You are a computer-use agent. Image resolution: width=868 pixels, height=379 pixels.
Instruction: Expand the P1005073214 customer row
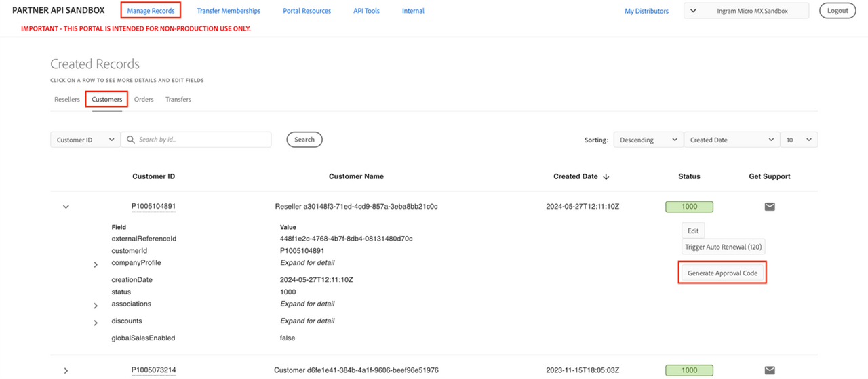click(x=66, y=370)
